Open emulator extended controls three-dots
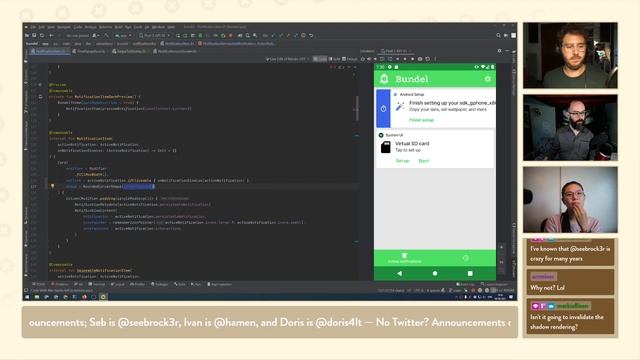640x360 pixels. click(x=435, y=59)
